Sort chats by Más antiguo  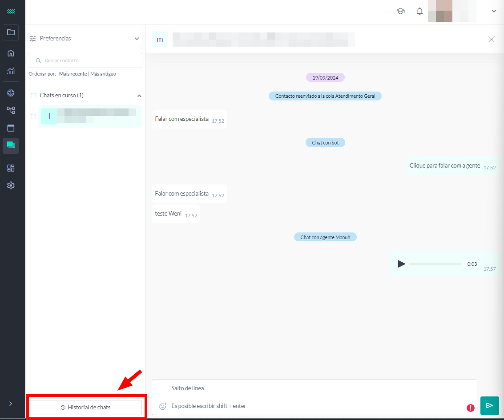tap(103, 74)
